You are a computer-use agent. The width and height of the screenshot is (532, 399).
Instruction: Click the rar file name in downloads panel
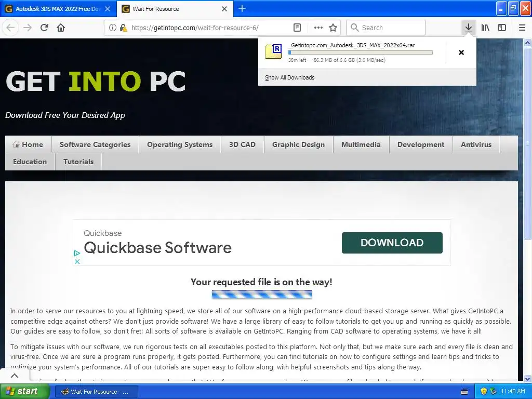click(x=352, y=45)
